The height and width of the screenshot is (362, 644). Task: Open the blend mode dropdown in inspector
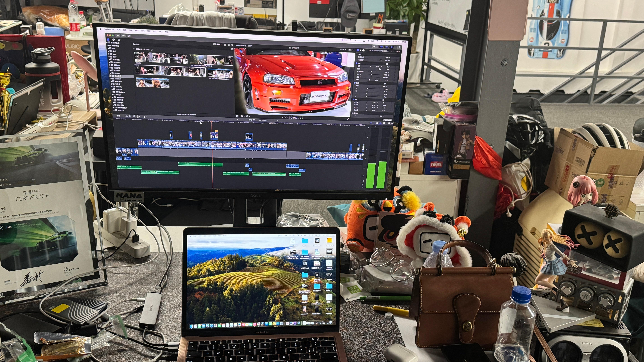388,58
